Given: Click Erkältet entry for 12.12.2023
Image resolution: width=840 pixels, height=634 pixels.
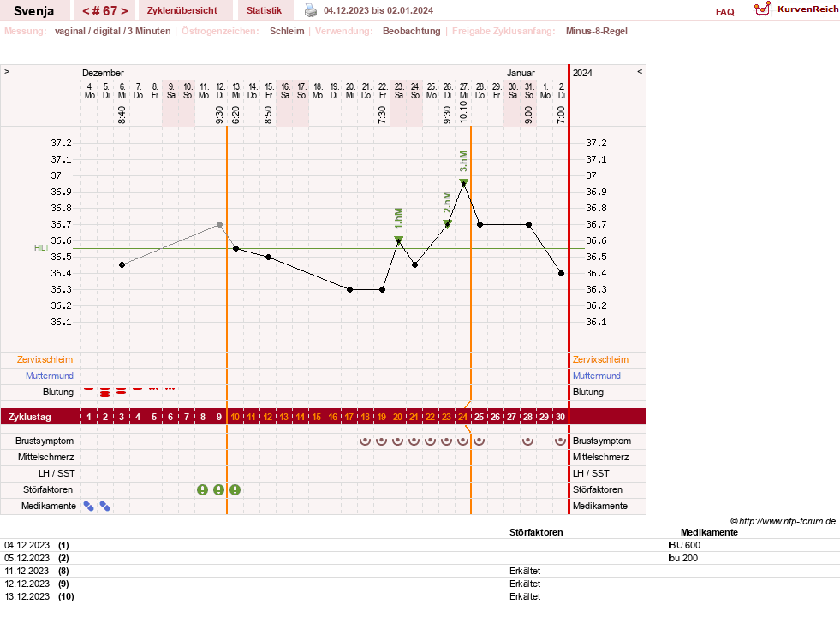Looking at the screenshot, I should [x=525, y=584].
